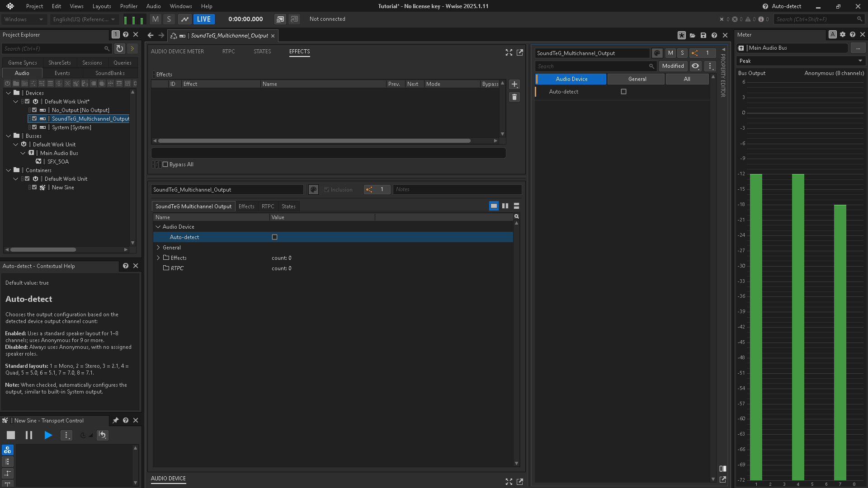This screenshot has height=488, width=868.
Task: Browse for Meter bus with ellipsis button
Action: coord(858,48)
